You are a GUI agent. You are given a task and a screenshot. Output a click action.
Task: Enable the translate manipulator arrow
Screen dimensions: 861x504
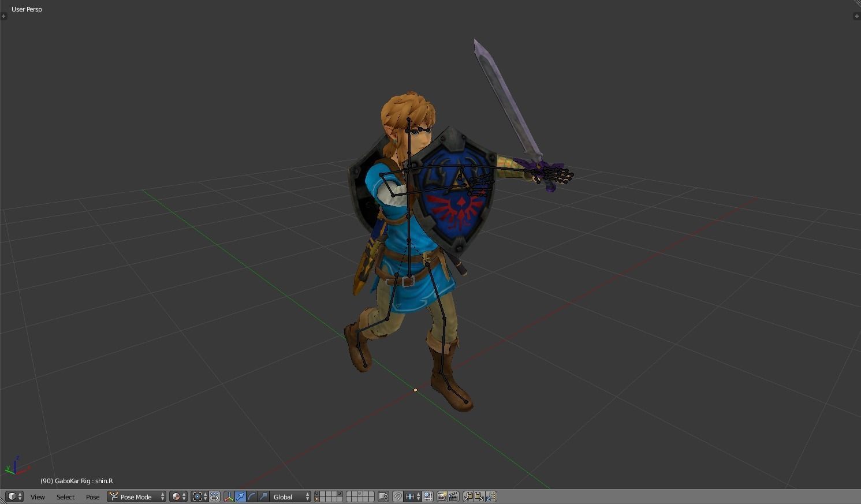(240, 496)
